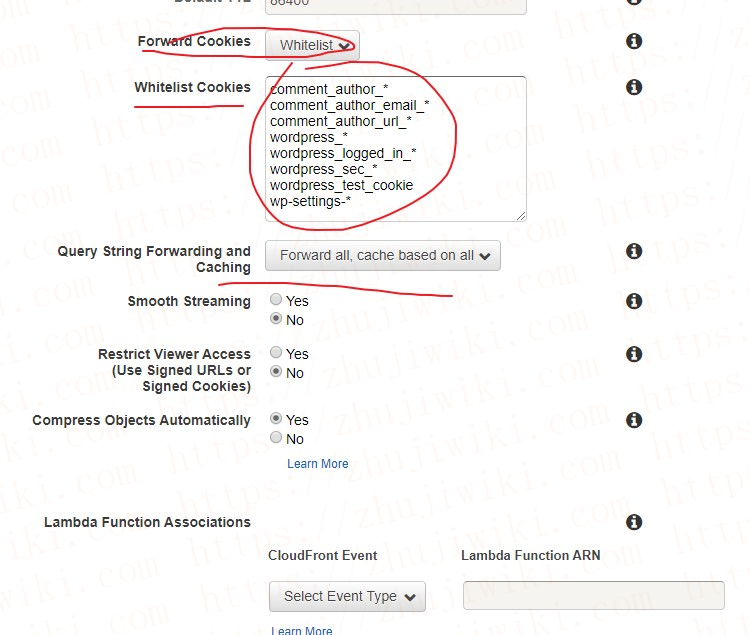
Task: Open info icon for Query String Forwarding
Action: 634,251
